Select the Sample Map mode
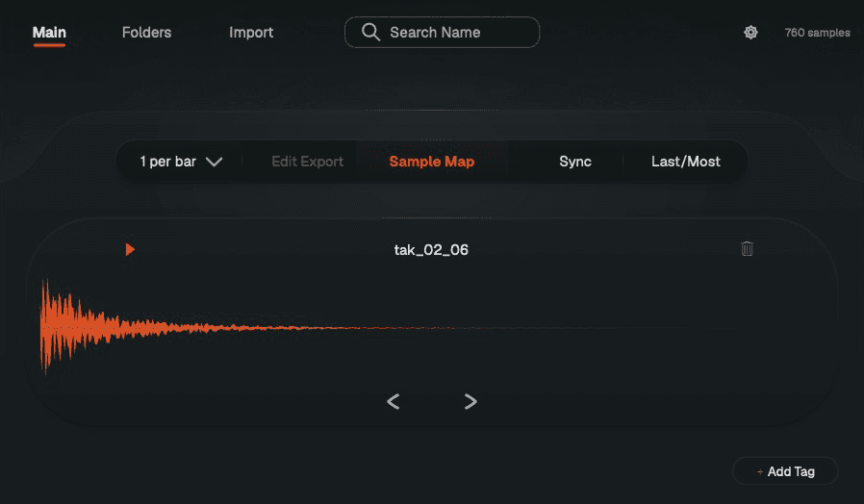This screenshot has width=864, height=504. point(431,162)
